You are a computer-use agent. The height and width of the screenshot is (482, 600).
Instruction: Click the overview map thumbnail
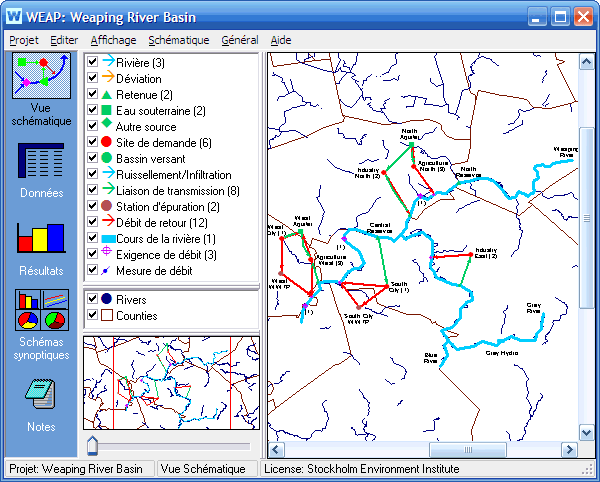coord(171,384)
